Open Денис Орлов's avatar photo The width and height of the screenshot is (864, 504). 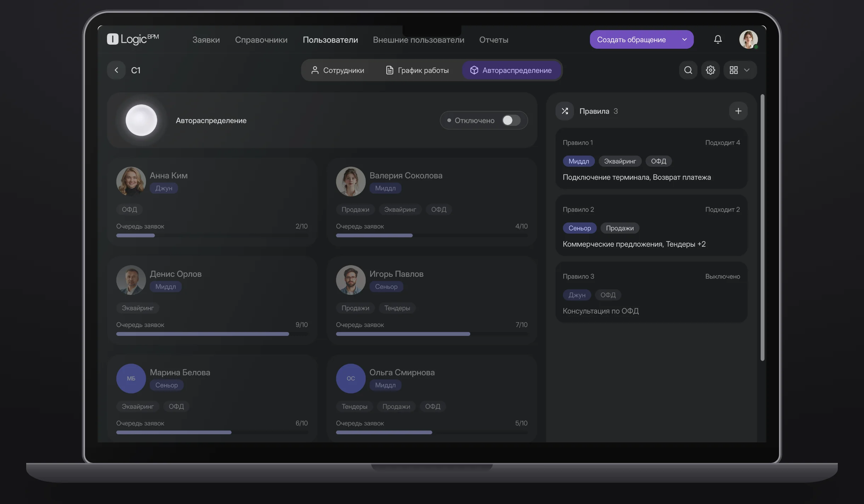(x=131, y=280)
